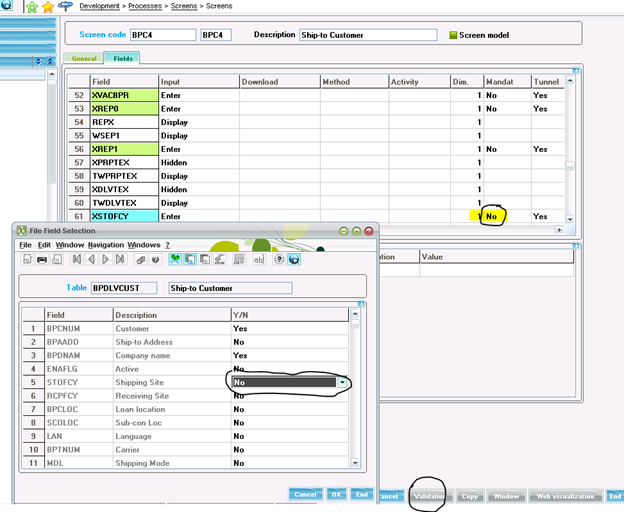Collapse left panel with double-up arrows
The height and width of the screenshot is (512, 624).
click(52, 61)
